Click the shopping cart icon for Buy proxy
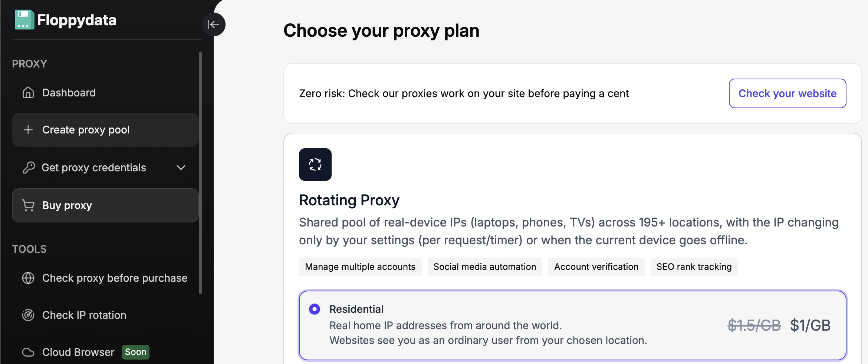 [x=29, y=205]
